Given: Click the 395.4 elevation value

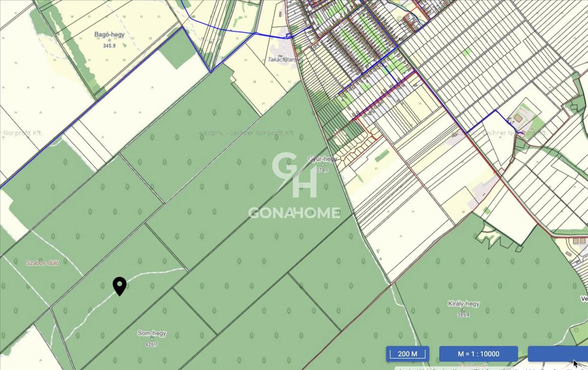Looking at the screenshot, I should coord(462,315).
